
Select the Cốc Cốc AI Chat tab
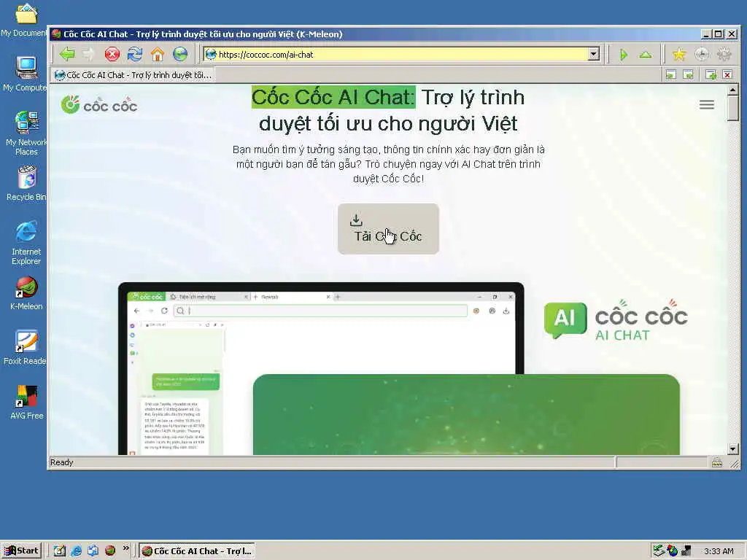coord(133,75)
